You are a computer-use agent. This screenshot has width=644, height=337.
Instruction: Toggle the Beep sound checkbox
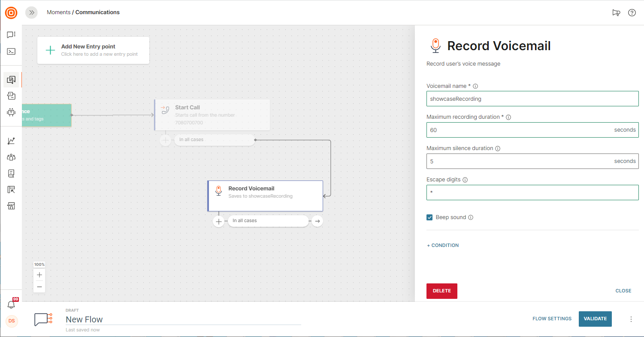tap(429, 217)
